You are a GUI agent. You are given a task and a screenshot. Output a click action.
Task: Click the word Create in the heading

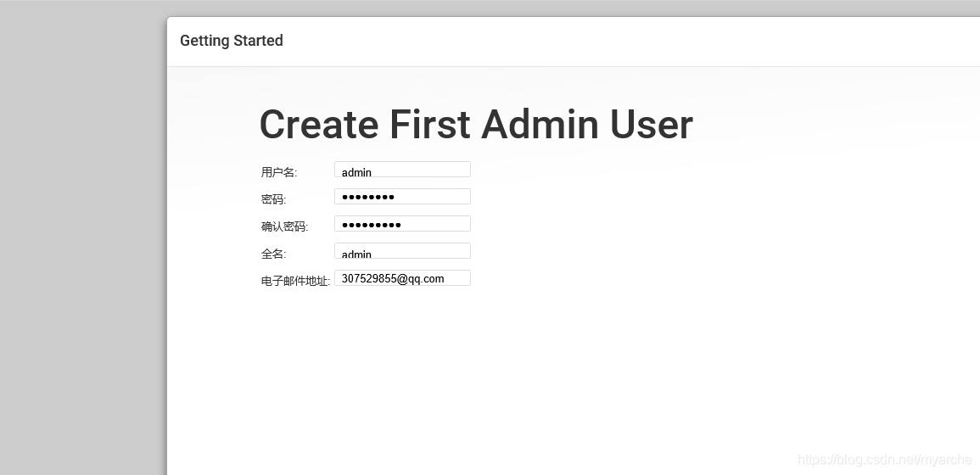tap(319, 124)
